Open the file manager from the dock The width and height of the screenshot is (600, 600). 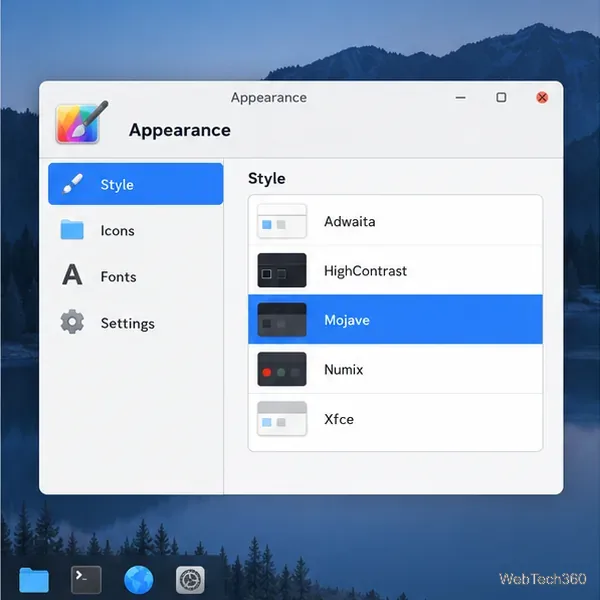[x=34, y=580]
